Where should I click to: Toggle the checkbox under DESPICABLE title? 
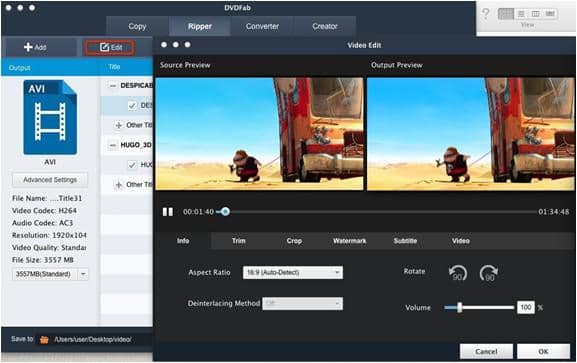pyautogui.click(x=132, y=106)
